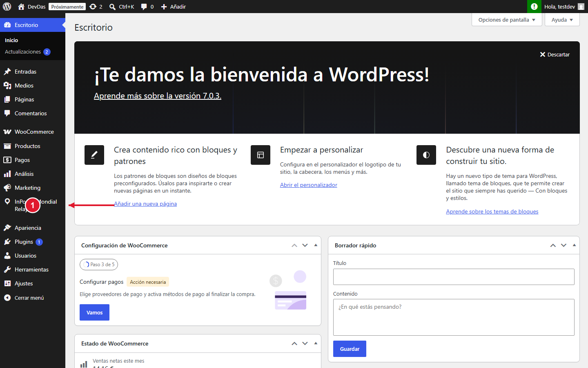Click the WooCommerce logo icon in sidebar
Screen dimensions: 588x368
click(7, 132)
